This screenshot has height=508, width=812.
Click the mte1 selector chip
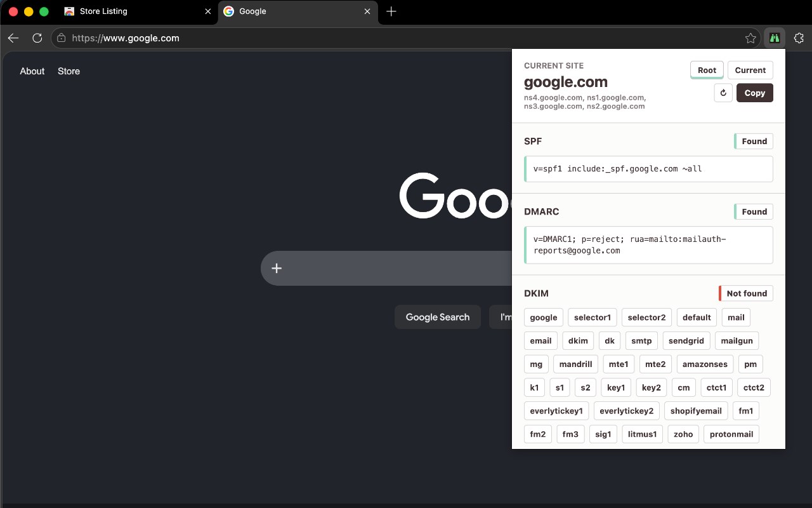tap(619, 364)
